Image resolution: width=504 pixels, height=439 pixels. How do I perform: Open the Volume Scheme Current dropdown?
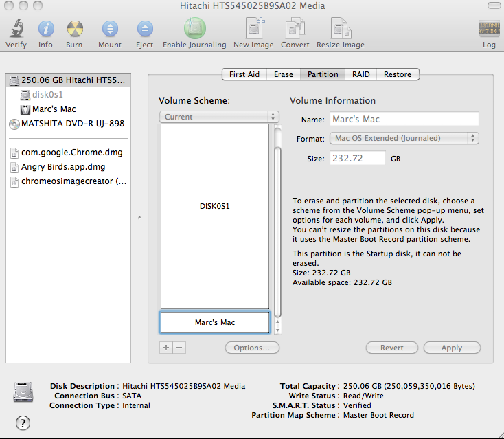pyautogui.click(x=219, y=117)
